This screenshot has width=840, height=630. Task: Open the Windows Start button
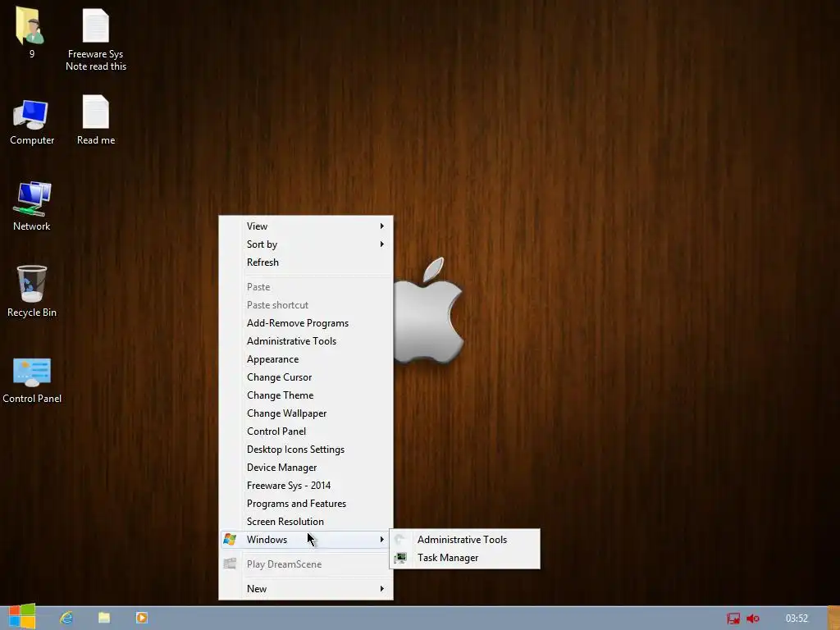click(22, 617)
